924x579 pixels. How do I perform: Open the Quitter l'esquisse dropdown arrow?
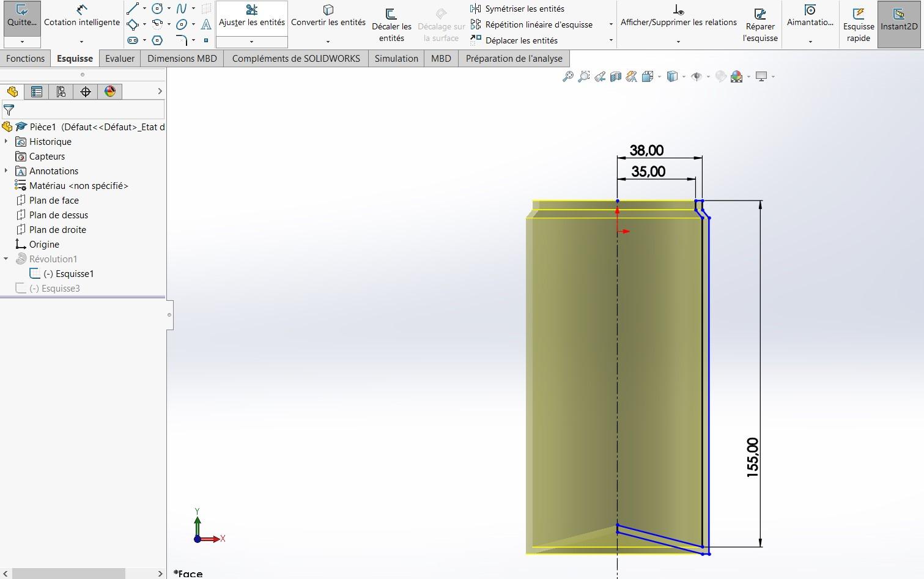[22, 42]
